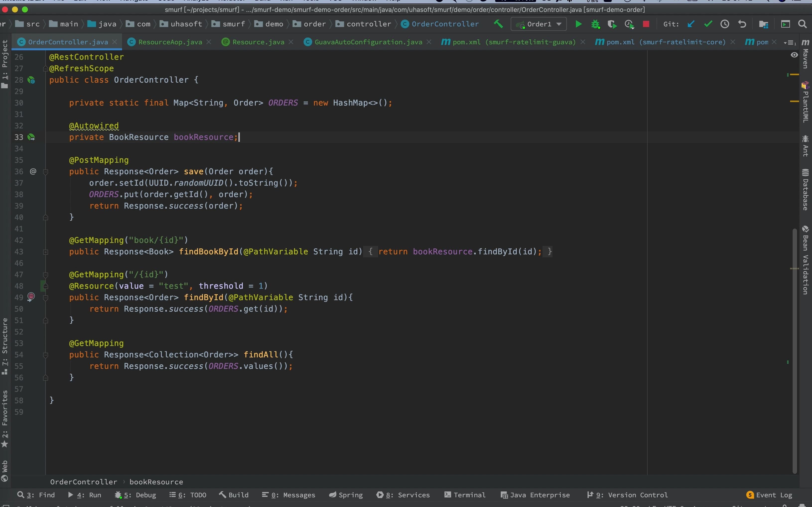Click the autowired dependency gutter icon at line 33
The image size is (812, 507).
point(31,137)
